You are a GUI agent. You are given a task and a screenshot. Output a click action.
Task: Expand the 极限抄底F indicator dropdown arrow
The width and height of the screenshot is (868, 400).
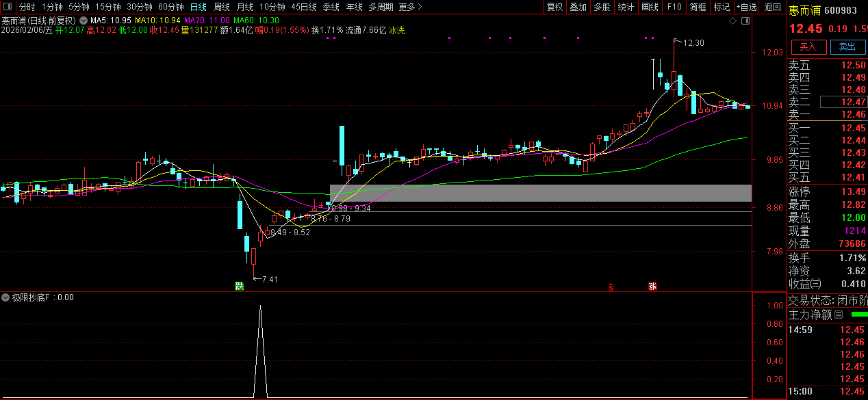[6, 297]
